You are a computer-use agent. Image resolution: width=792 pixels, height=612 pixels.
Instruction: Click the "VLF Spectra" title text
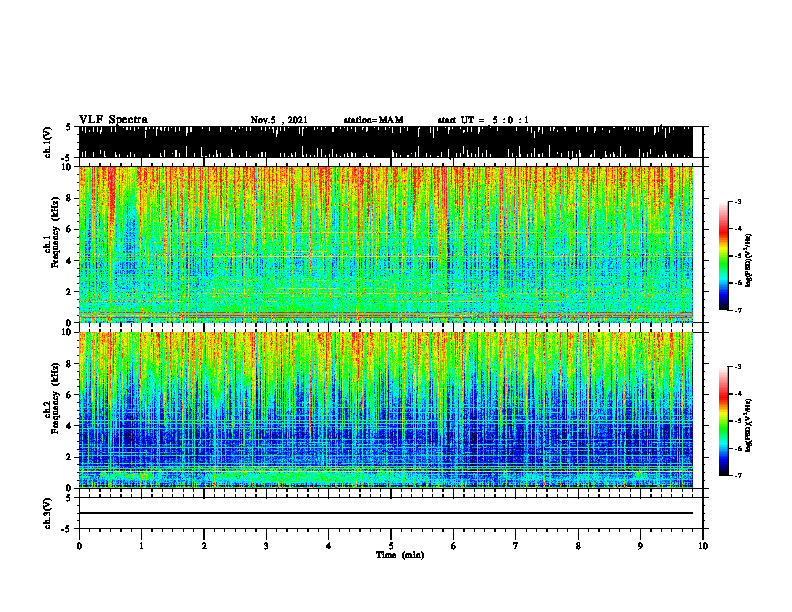coord(113,120)
